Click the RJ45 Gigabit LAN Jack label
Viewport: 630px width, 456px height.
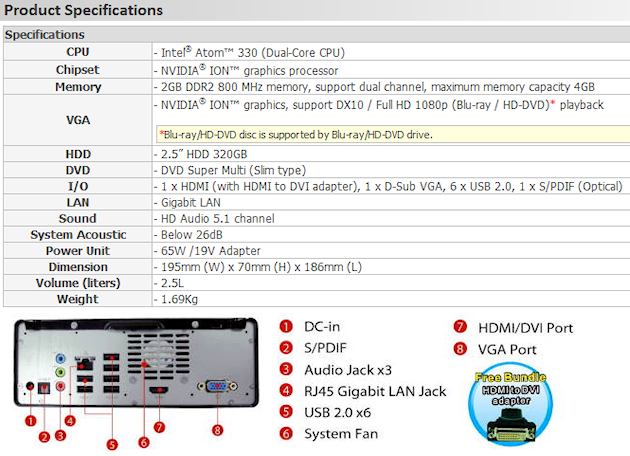[x=375, y=391]
